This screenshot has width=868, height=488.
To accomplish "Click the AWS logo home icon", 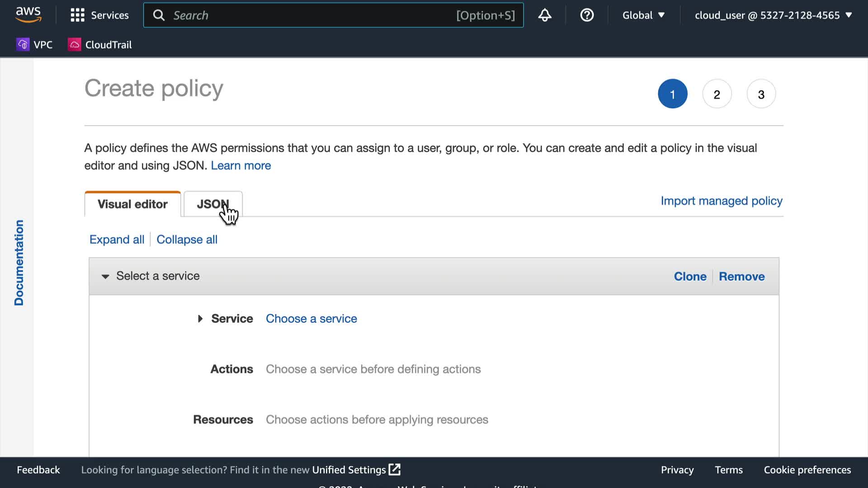I will pyautogui.click(x=28, y=15).
